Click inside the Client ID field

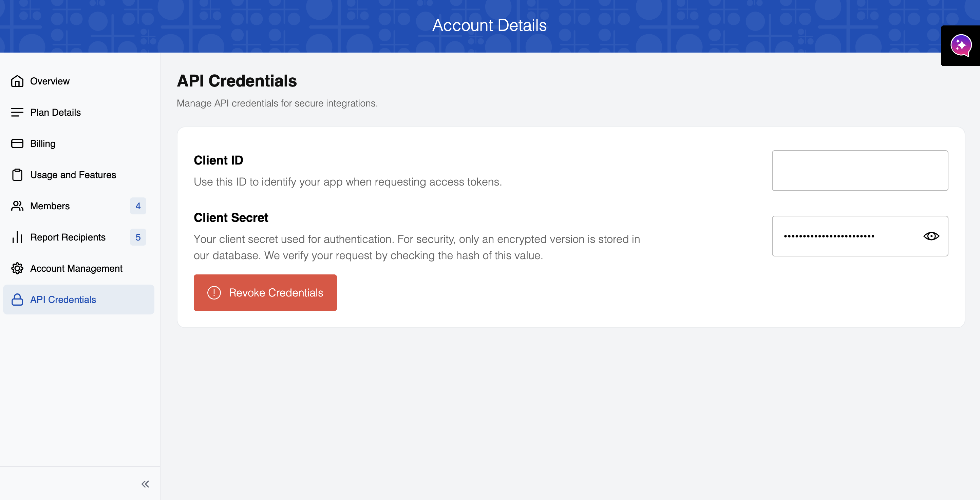coord(860,170)
